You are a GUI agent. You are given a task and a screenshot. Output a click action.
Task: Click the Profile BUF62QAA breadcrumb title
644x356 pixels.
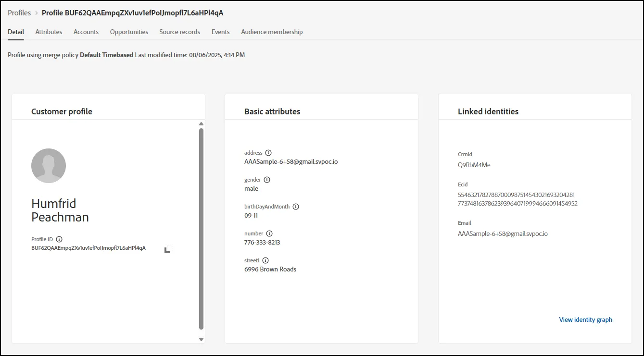[133, 13]
